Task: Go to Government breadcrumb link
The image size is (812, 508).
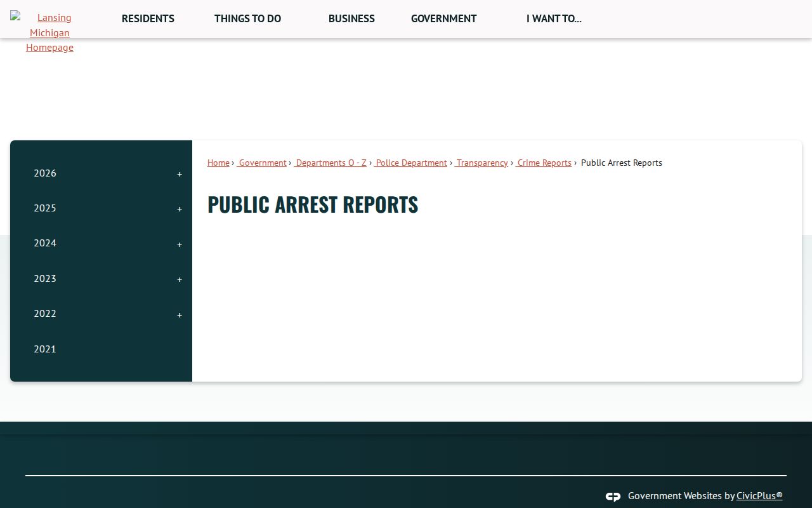Action: click(262, 163)
